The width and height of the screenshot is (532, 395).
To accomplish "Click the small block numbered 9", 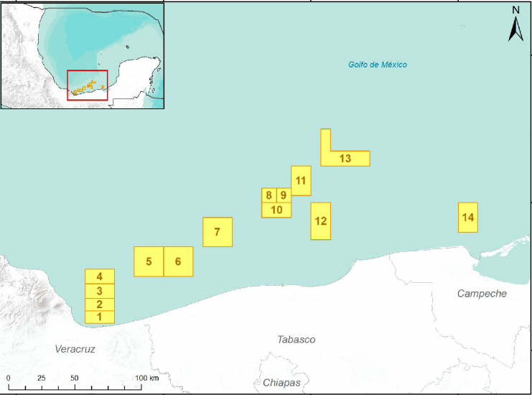I will coord(284,195).
